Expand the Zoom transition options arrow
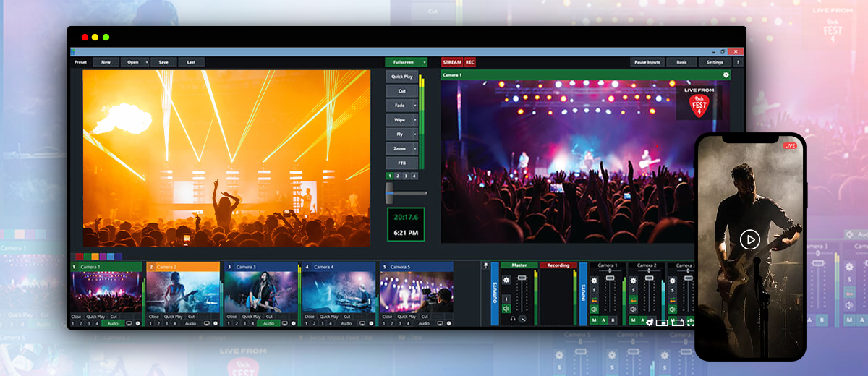Image resolution: width=868 pixels, height=376 pixels. pyautogui.click(x=415, y=149)
